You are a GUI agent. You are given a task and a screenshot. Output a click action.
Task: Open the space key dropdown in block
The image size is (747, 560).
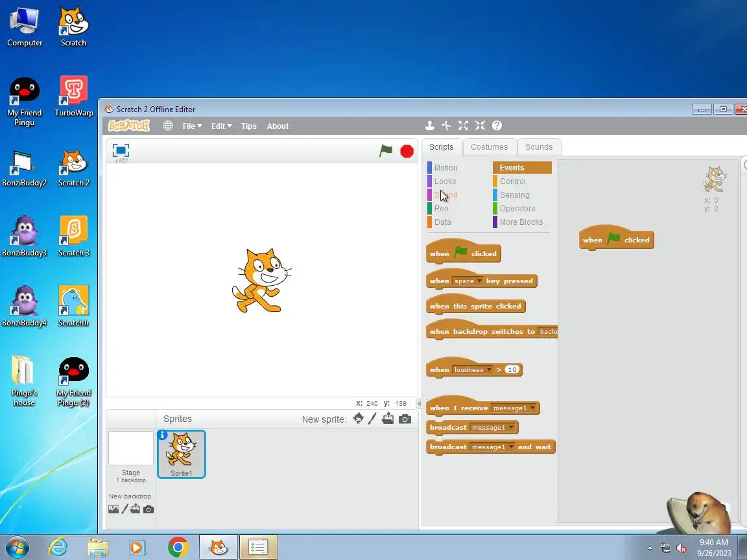coord(468,281)
